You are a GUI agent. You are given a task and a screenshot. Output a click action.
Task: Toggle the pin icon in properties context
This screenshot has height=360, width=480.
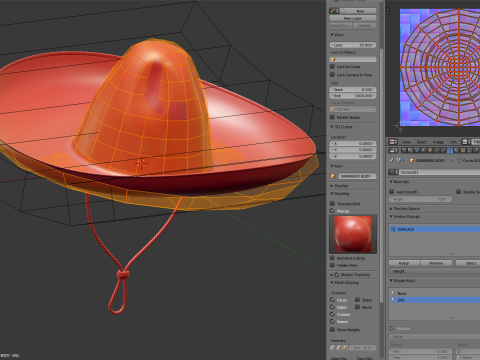(392, 160)
